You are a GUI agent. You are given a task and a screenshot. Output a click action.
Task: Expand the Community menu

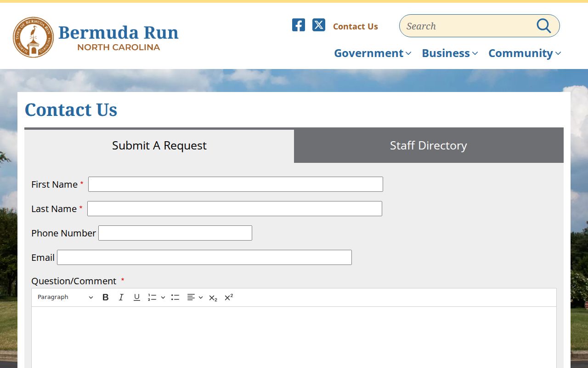point(525,53)
